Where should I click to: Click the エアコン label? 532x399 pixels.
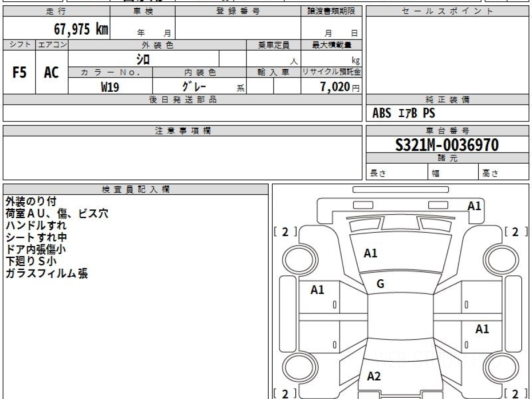52,45
